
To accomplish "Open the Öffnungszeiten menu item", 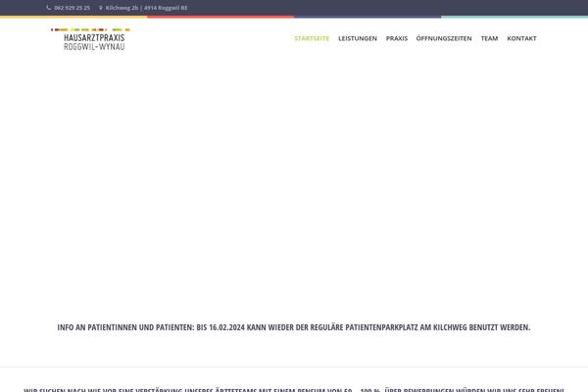I will pyautogui.click(x=444, y=38).
